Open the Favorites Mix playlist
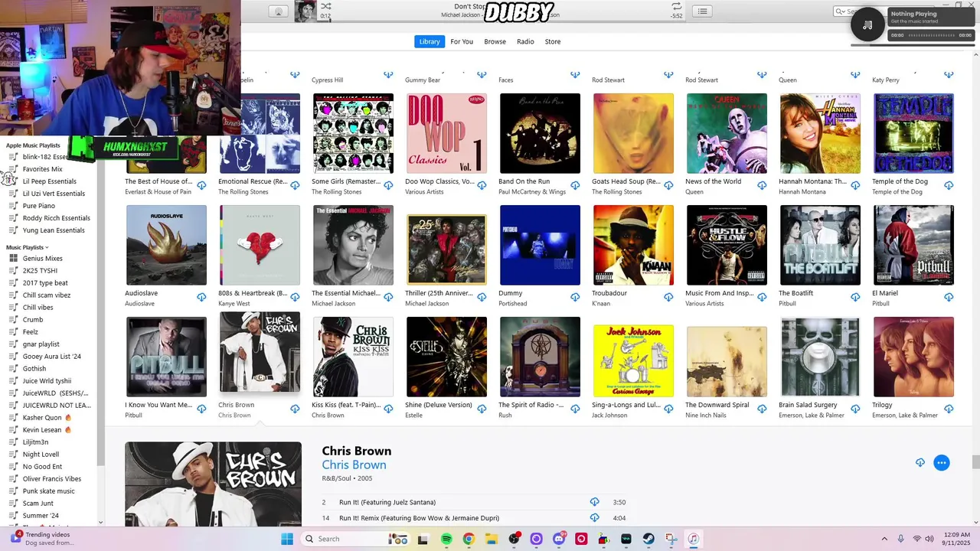Screen dimensions: 980x551 (42, 169)
